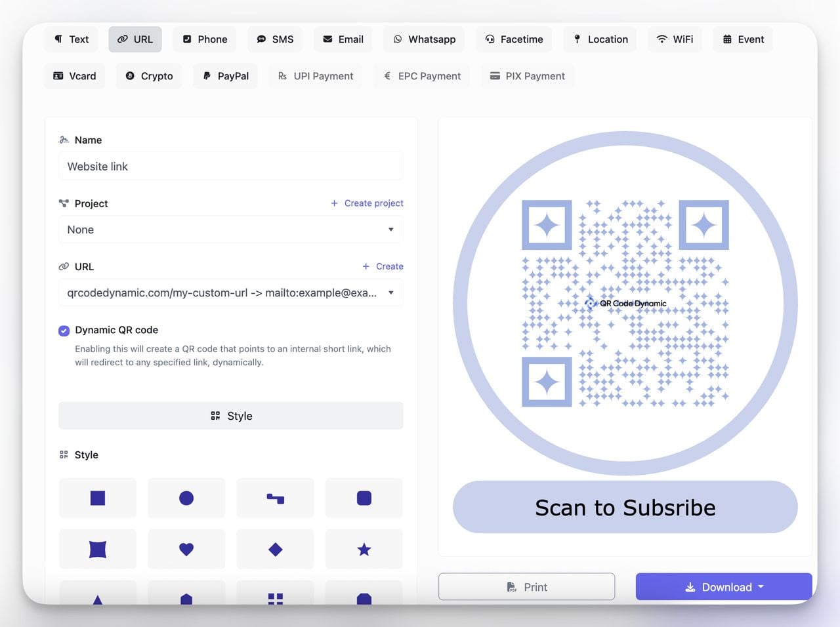The width and height of the screenshot is (840, 627).
Task: Open the Download options dropdown
Action: [724, 587]
